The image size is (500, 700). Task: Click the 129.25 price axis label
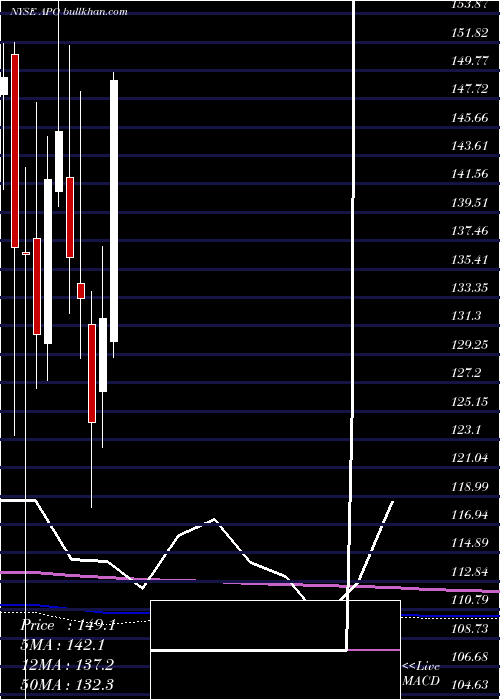click(470, 345)
